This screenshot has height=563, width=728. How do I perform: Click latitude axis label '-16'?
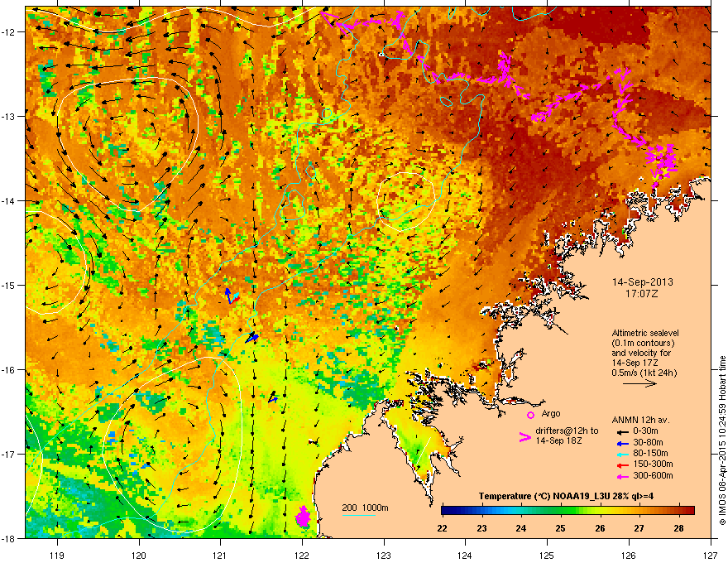pyautogui.click(x=8, y=370)
